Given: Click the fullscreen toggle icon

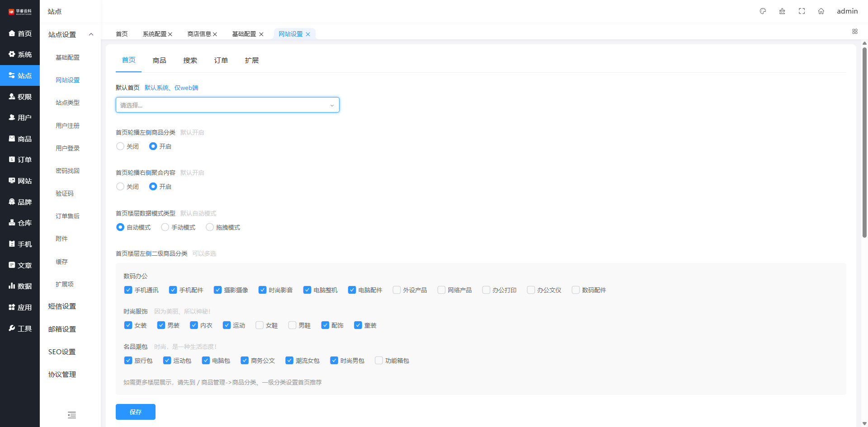Looking at the screenshot, I should click(x=802, y=11).
